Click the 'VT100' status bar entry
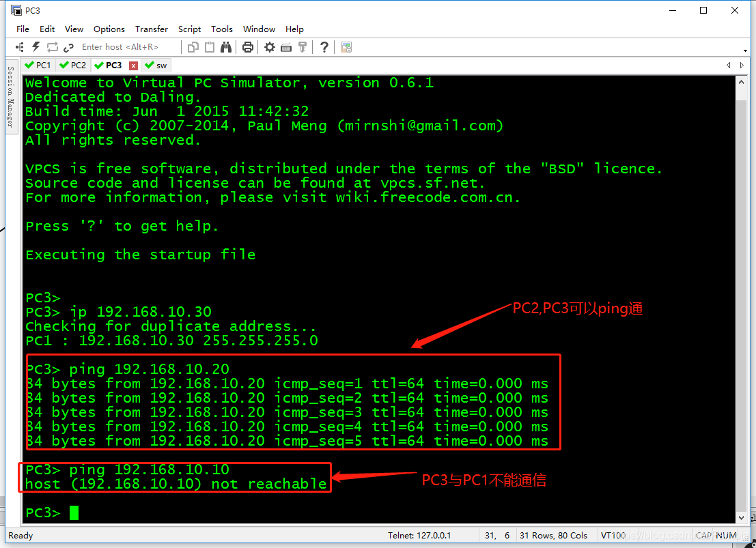756x548 pixels. (613, 536)
